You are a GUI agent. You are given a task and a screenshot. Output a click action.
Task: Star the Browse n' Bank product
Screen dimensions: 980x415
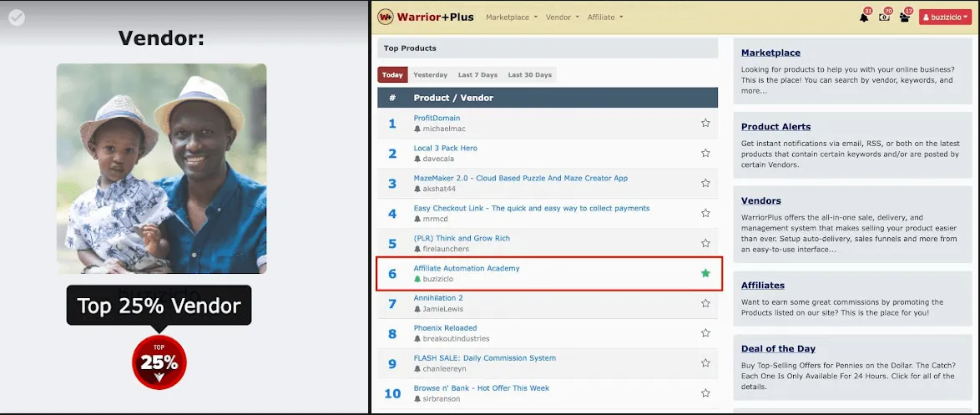point(705,393)
